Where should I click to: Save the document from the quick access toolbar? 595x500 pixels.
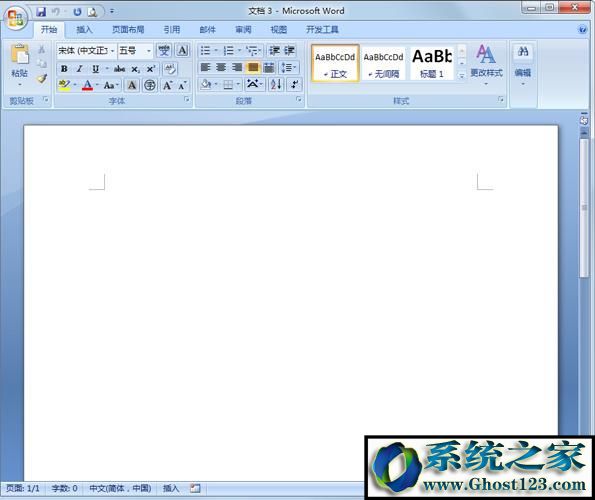tap(41, 12)
